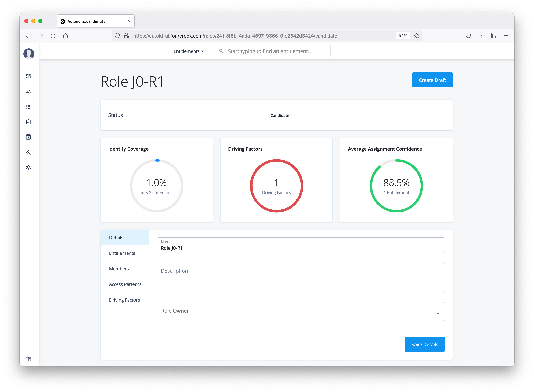534x392 pixels.
Task: Click the identities people icon
Action: [28, 92]
